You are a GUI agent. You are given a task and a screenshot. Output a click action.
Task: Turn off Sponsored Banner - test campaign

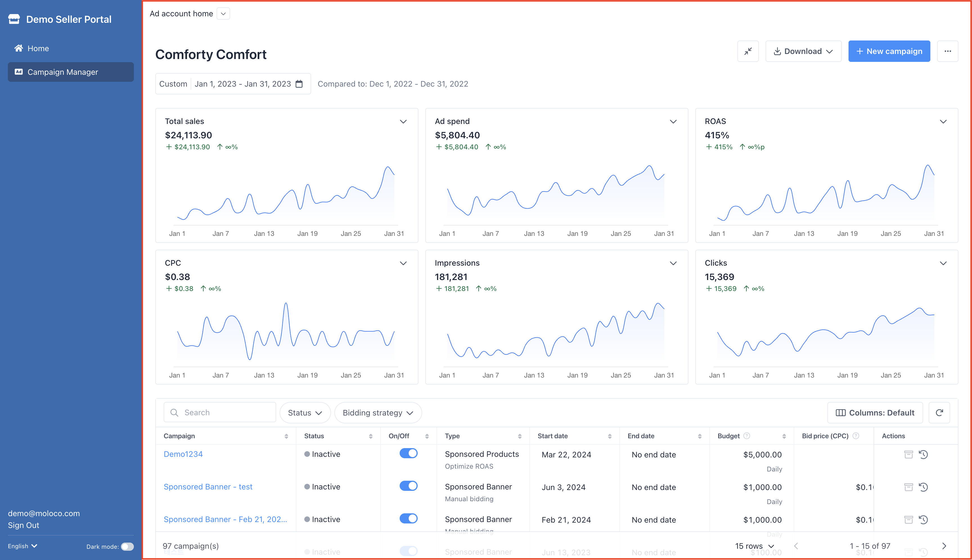(408, 486)
